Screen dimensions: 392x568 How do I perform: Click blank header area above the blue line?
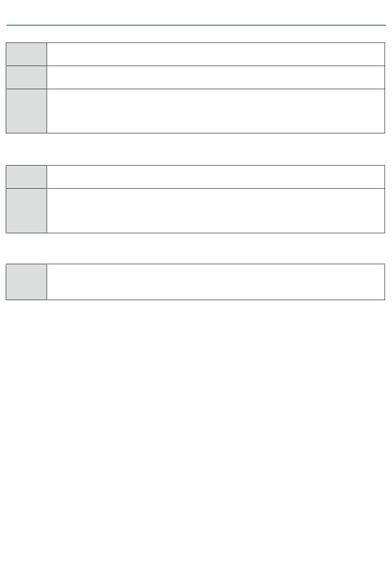(196, 12)
